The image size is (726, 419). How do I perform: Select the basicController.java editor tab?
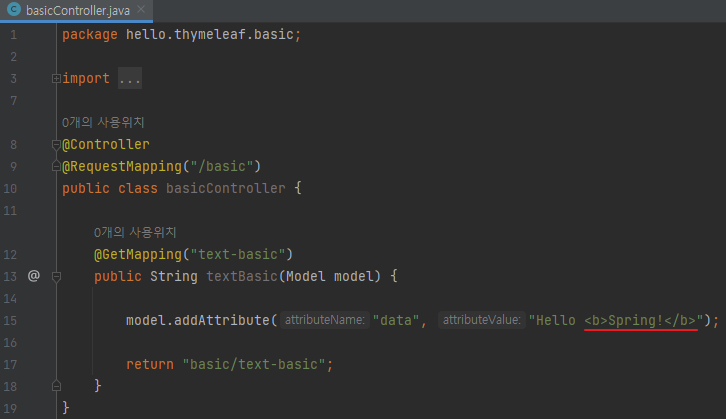click(x=77, y=10)
